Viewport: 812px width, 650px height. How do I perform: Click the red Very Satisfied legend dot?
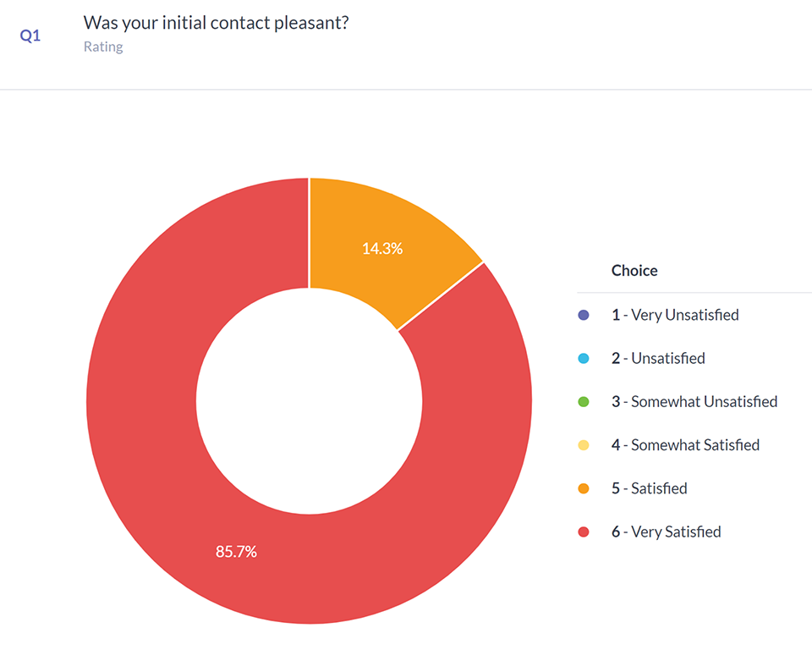583,532
